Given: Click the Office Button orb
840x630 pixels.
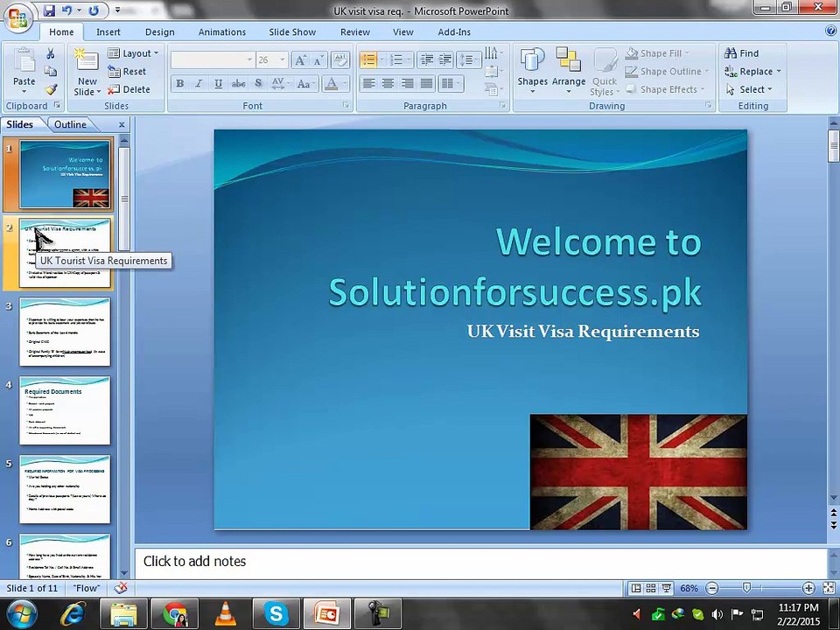Looking at the screenshot, I should (18, 17).
